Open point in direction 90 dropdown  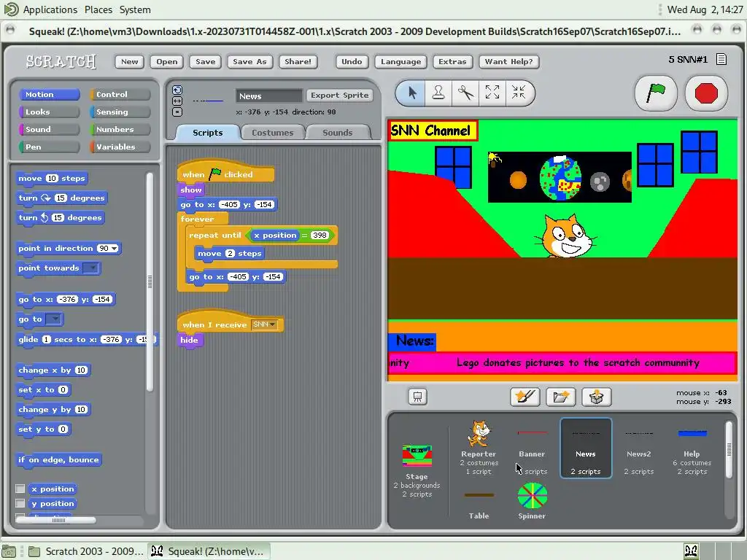[115, 248]
